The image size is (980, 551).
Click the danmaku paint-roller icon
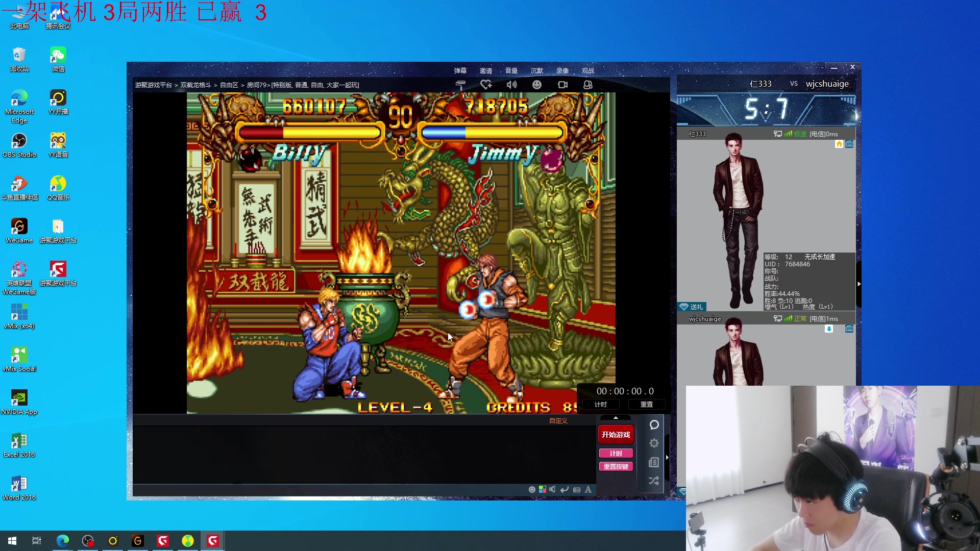[460, 85]
